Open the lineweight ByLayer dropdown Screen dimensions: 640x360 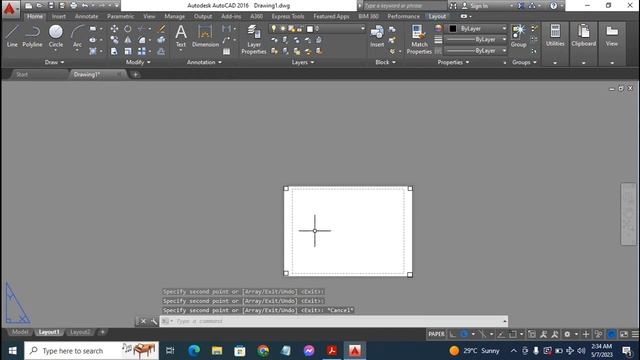[x=476, y=40]
